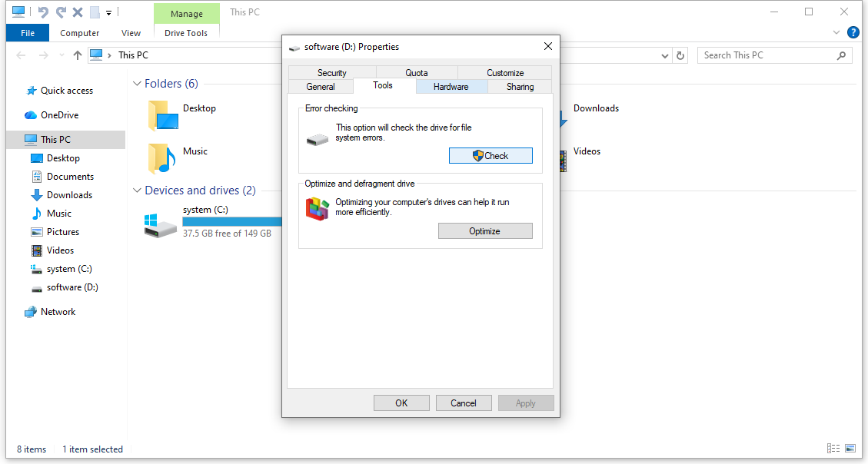Expand the ribbon using the chevron

coord(836,33)
